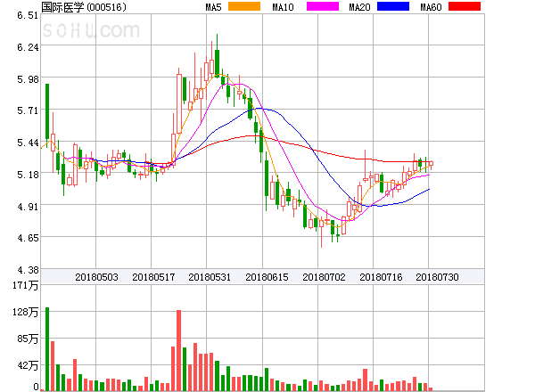Click the stock title 国际医学(000516)

[x=84, y=7]
